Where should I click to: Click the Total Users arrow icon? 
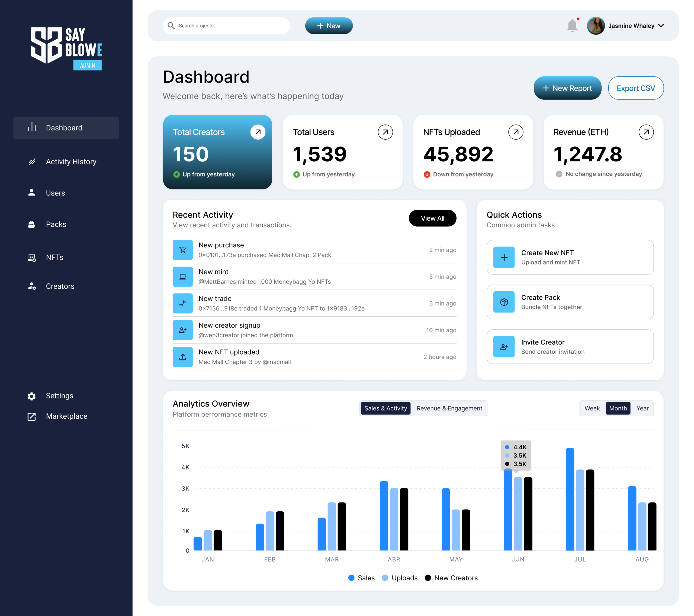tap(385, 132)
